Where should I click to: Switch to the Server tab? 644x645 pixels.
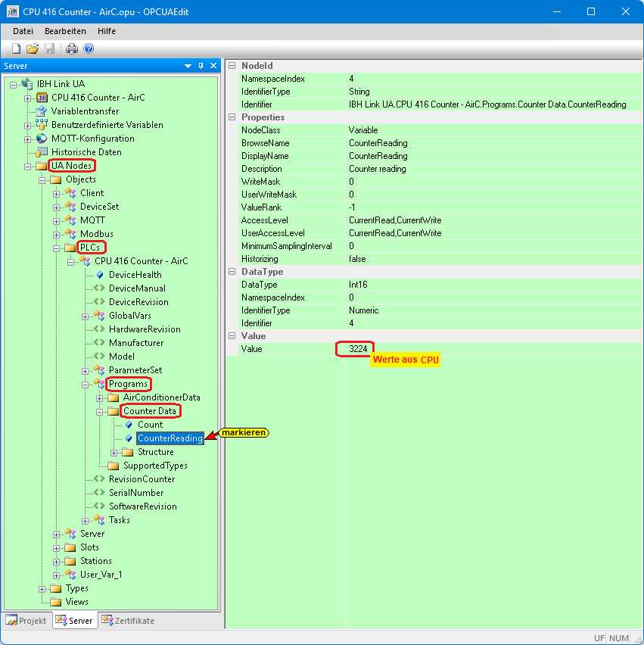click(75, 620)
